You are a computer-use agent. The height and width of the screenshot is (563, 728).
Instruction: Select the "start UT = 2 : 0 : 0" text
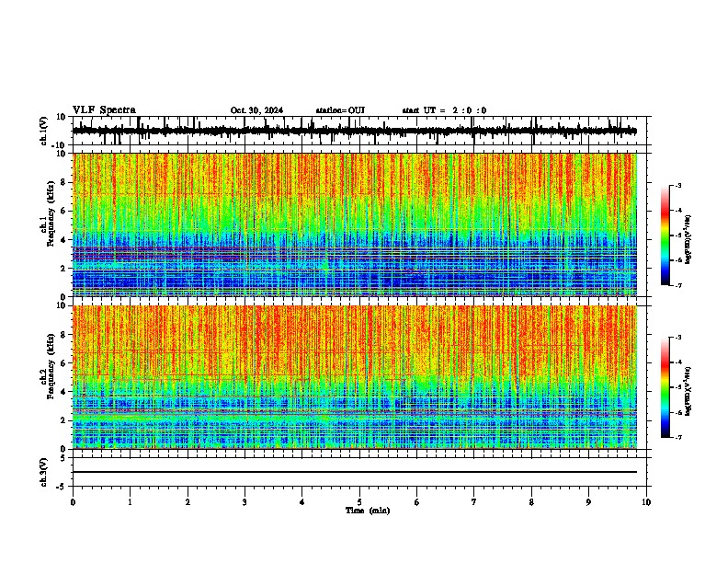[444, 110]
